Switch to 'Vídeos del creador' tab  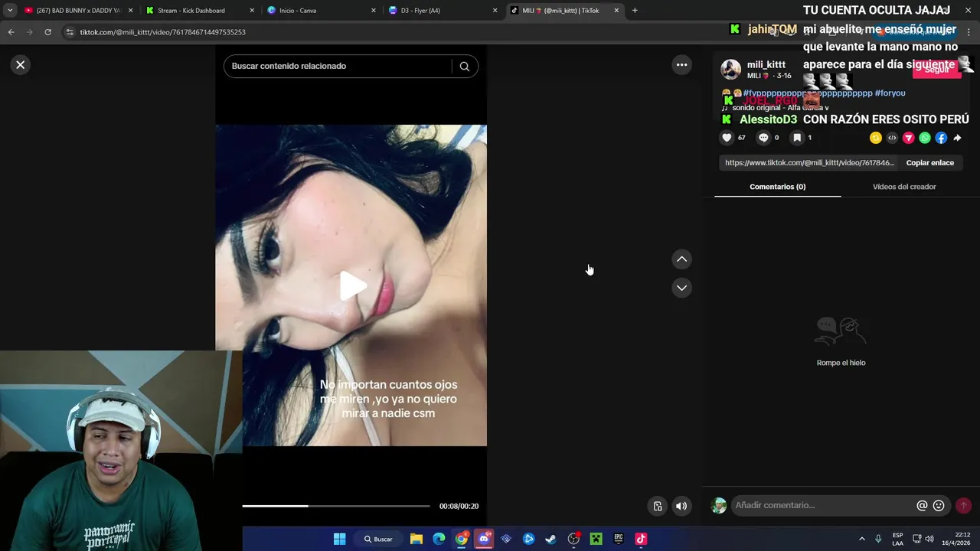point(904,187)
